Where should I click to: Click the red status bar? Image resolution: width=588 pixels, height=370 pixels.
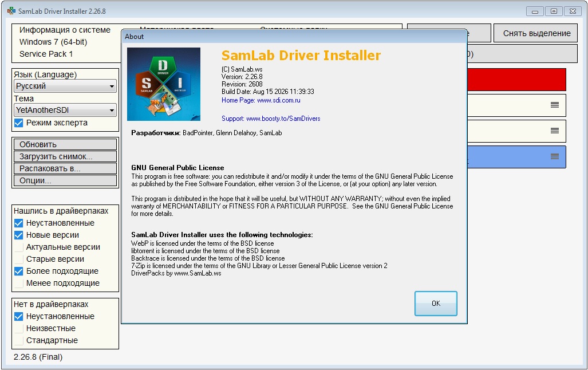516,80
